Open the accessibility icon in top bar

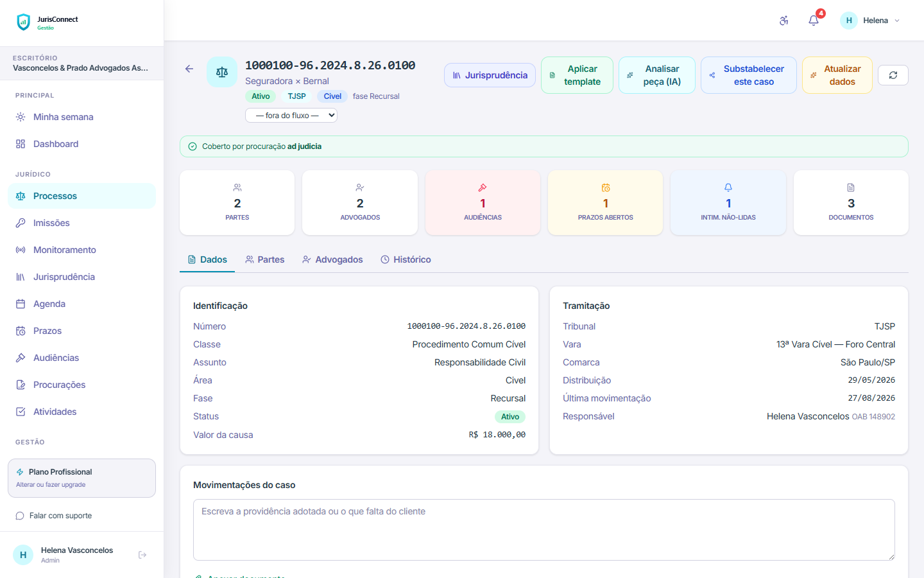click(784, 21)
